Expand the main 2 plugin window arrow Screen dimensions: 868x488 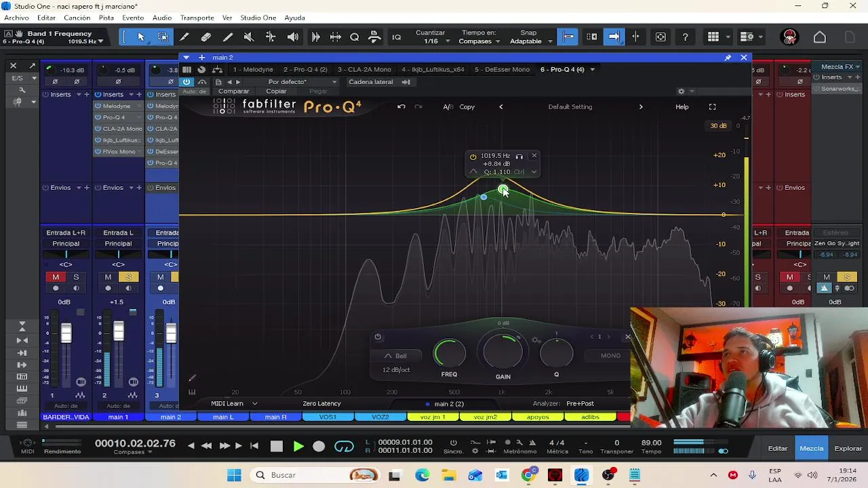(186, 58)
